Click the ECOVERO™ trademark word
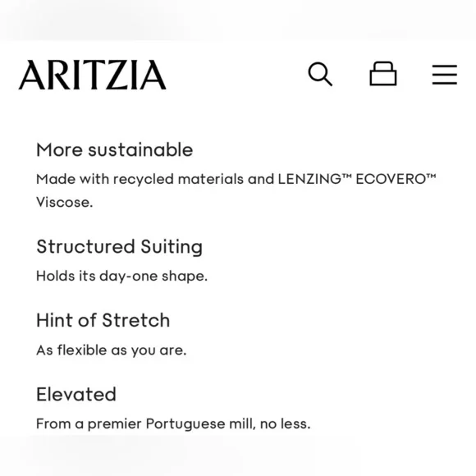This screenshot has height=476, width=476. (396, 179)
